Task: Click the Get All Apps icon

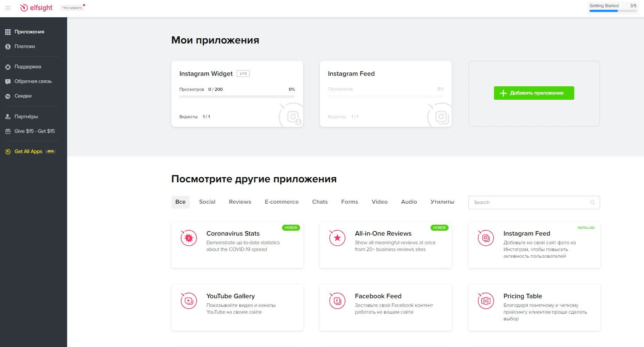Action: tap(8, 152)
